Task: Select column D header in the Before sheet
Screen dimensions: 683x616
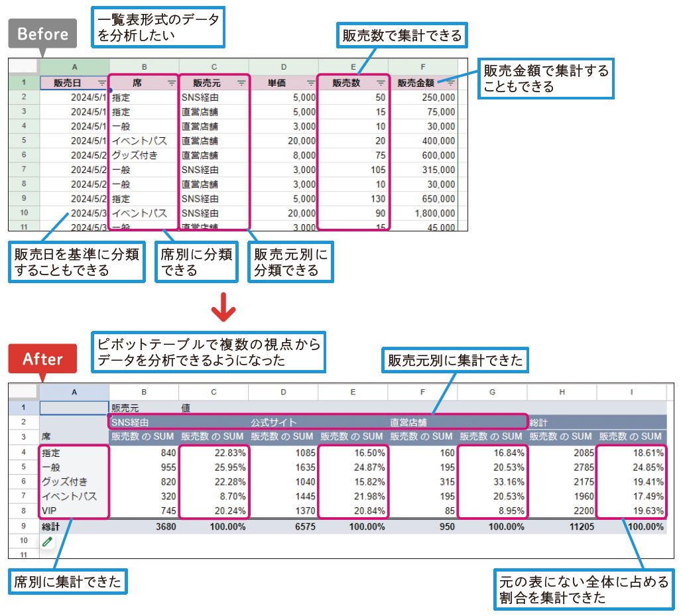Action: click(x=284, y=67)
